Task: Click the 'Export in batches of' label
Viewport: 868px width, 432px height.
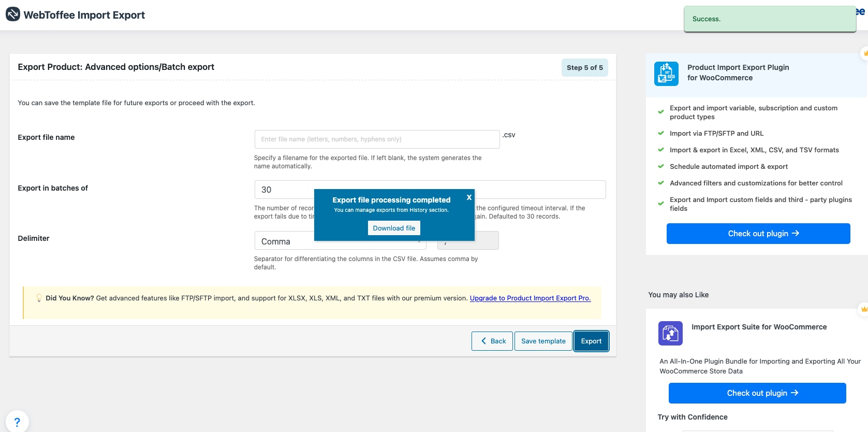Action: coord(53,188)
